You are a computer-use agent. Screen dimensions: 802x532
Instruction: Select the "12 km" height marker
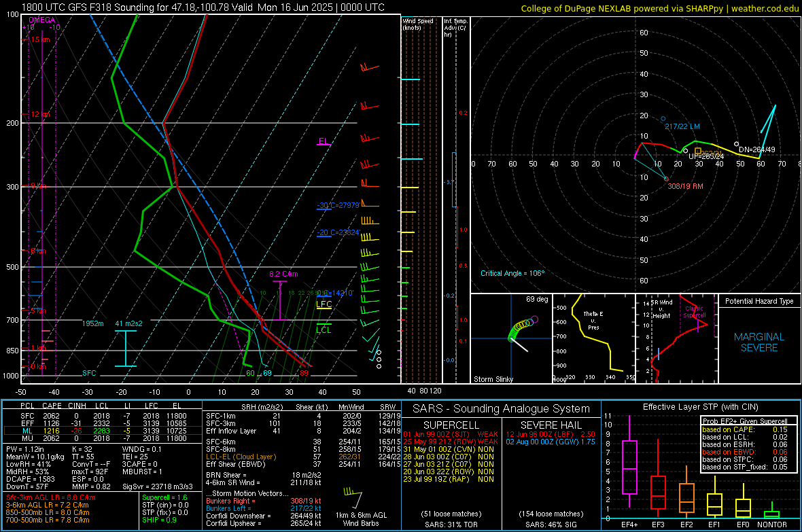click(40, 114)
